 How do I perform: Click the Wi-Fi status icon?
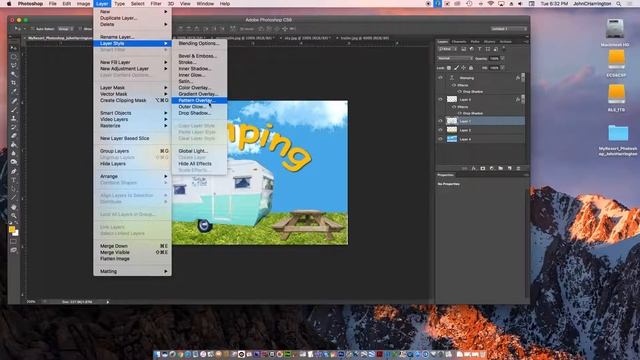click(x=491, y=4)
